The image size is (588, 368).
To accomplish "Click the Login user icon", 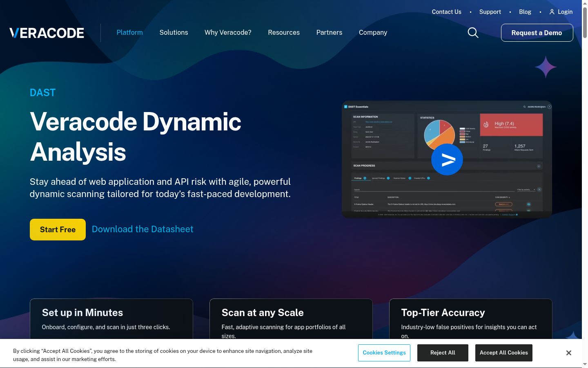I will pos(552,12).
